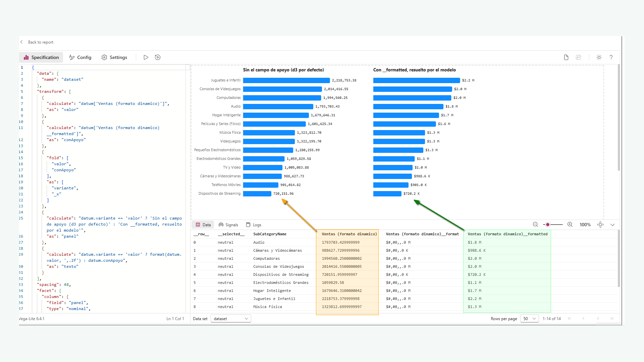The width and height of the screenshot is (644, 362).
Task: Click the share export icon
Action: coord(579,57)
